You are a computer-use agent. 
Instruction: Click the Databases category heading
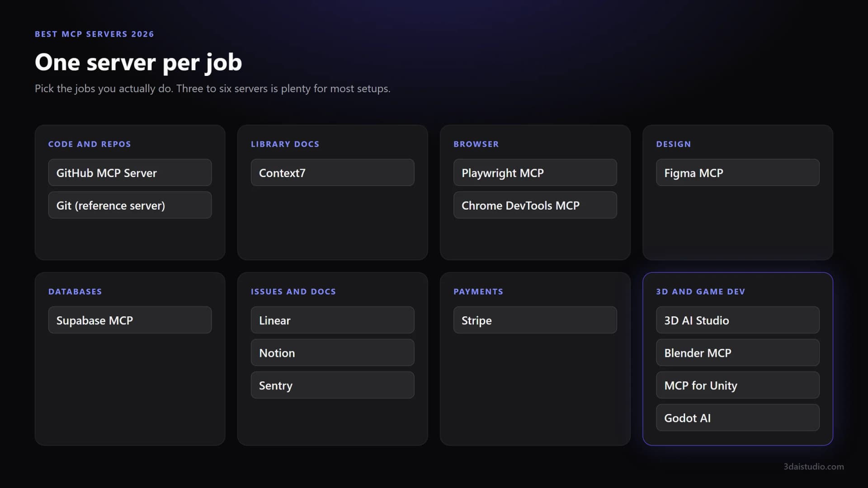tap(75, 291)
